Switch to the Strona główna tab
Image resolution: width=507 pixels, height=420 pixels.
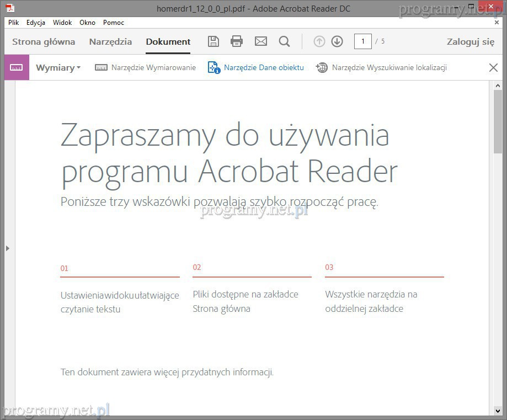[x=44, y=41]
